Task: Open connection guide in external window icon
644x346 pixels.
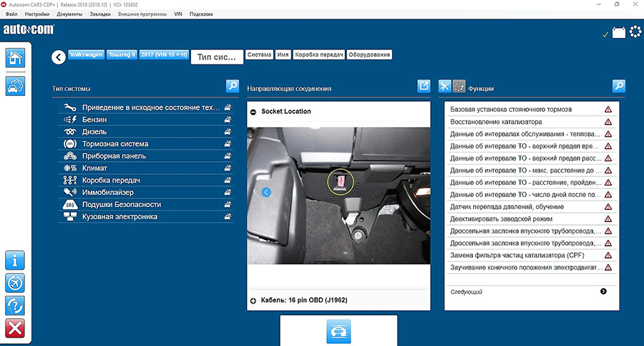Action: (424, 86)
